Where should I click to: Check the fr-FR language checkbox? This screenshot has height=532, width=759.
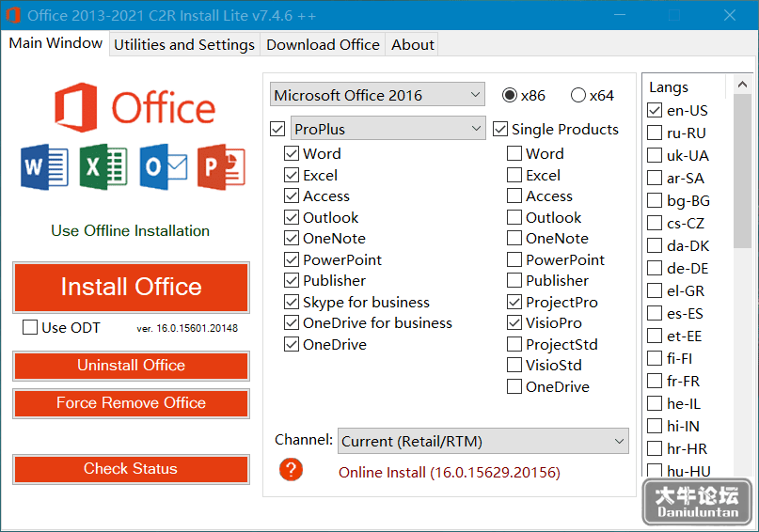(x=655, y=381)
